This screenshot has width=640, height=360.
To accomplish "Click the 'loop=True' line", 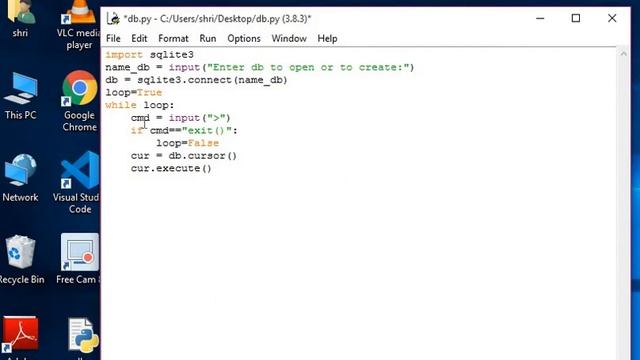I will [x=133, y=93].
